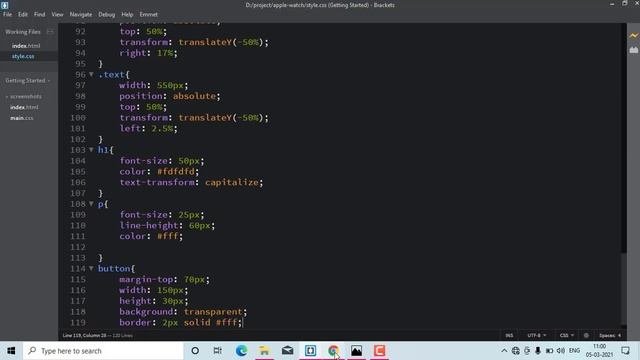Open the File menu
This screenshot has height=360, width=640.
click(7, 14)
